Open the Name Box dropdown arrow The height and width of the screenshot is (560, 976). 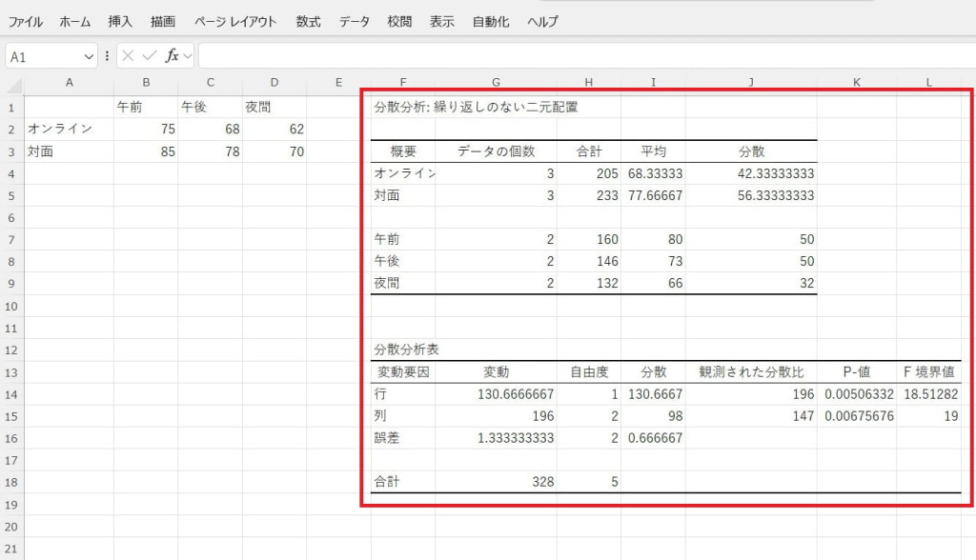pyautogui.click(x=89, y=56)
